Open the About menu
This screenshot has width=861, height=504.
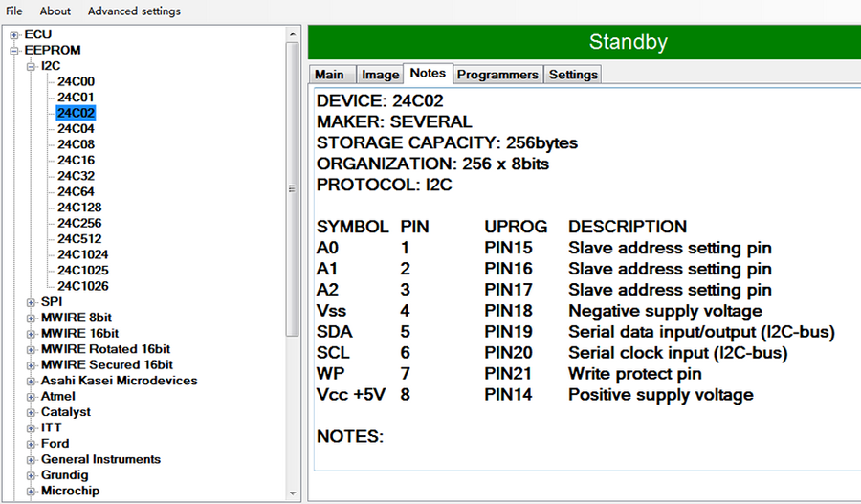55,11
